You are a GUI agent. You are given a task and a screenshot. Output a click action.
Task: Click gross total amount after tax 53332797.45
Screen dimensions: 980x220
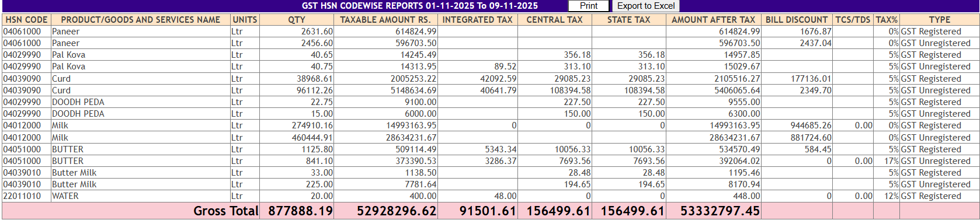coord(720,211)
